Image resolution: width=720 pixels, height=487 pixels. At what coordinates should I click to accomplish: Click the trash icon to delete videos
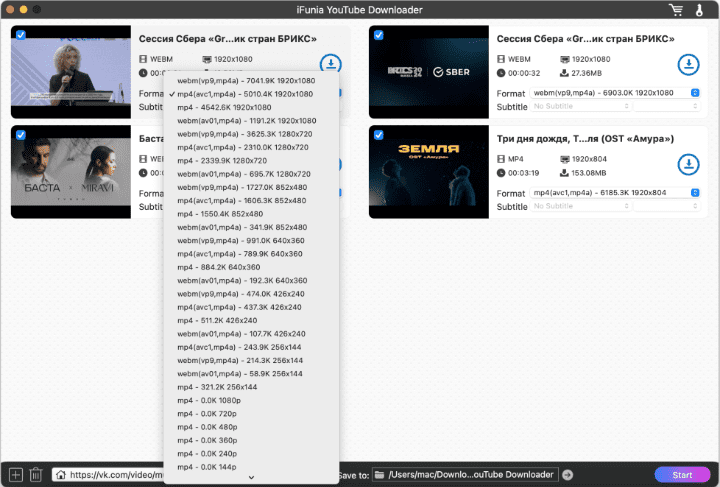[x=36, y=474]
